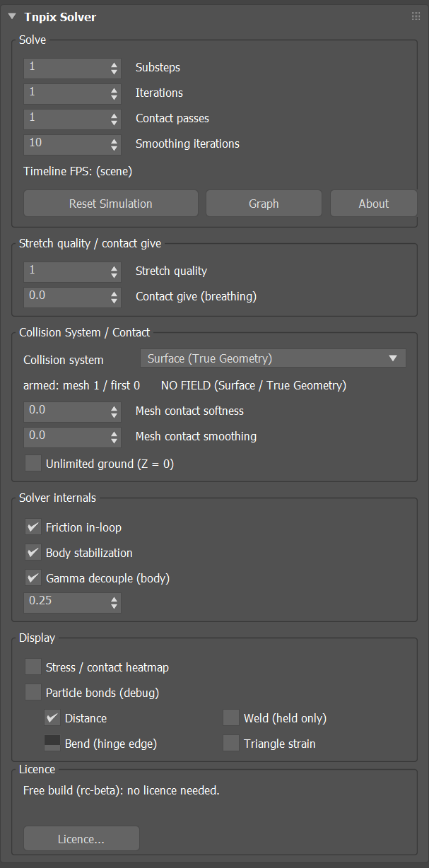Enable Weld (held only) checkbox
Screen dimensions: 429x868
pos(231,718)
